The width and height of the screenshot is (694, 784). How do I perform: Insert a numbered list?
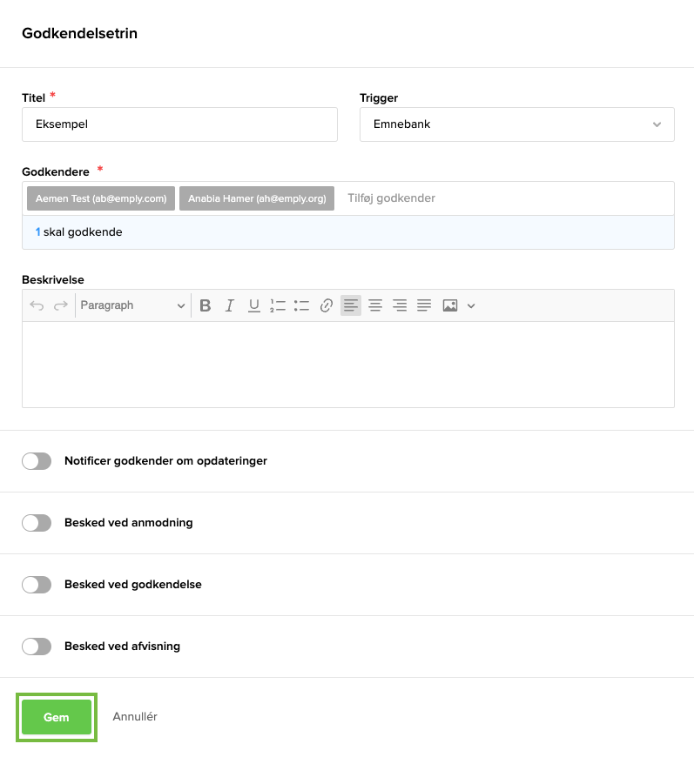278,305
